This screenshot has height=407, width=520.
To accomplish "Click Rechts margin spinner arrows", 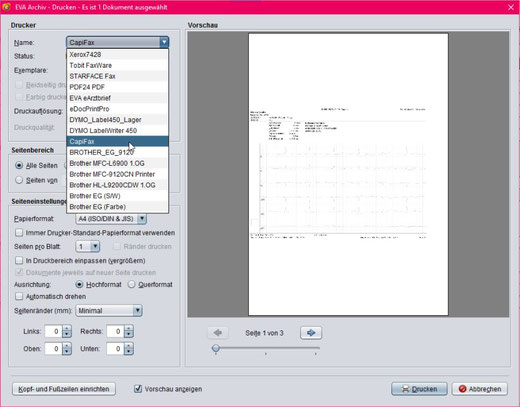I will (129, 331).
